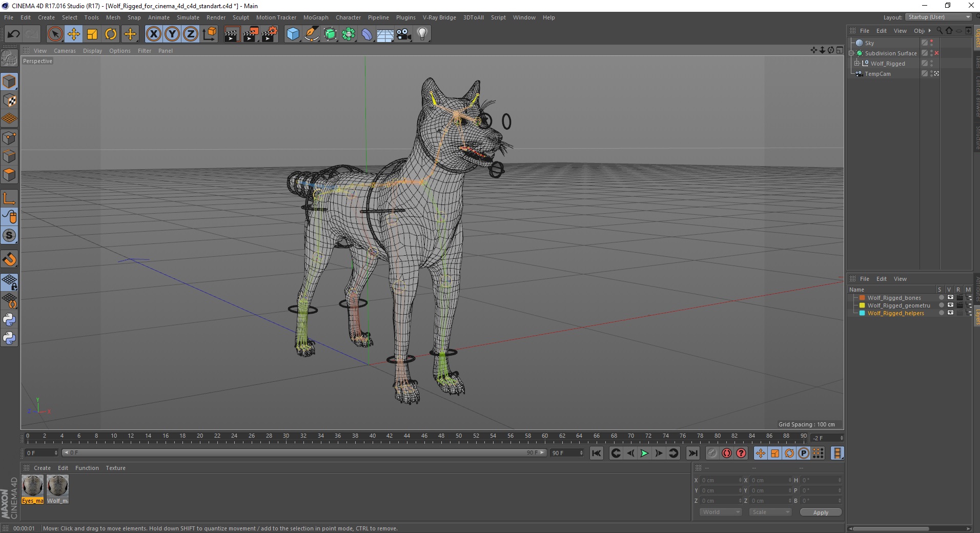Go to the end of animation
The width and height of the screenshot is (980, 533).
click(x=692, y=453)
